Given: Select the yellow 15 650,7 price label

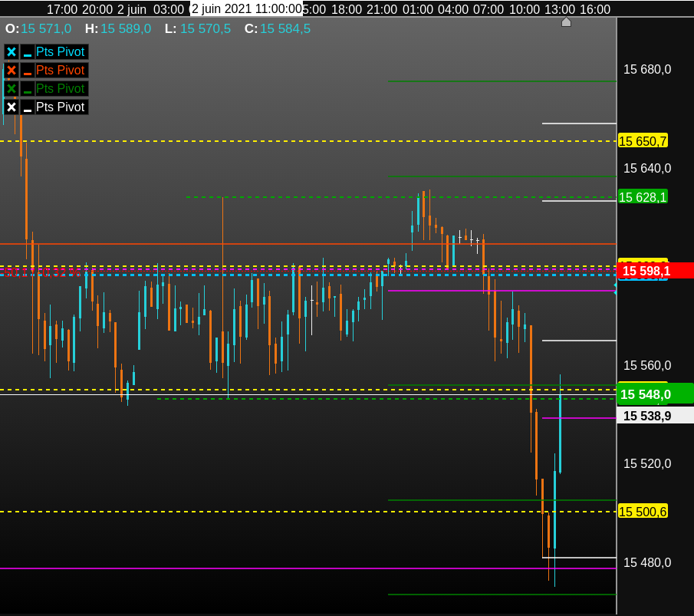Looking at the screenshot, I should coord(643,141).
